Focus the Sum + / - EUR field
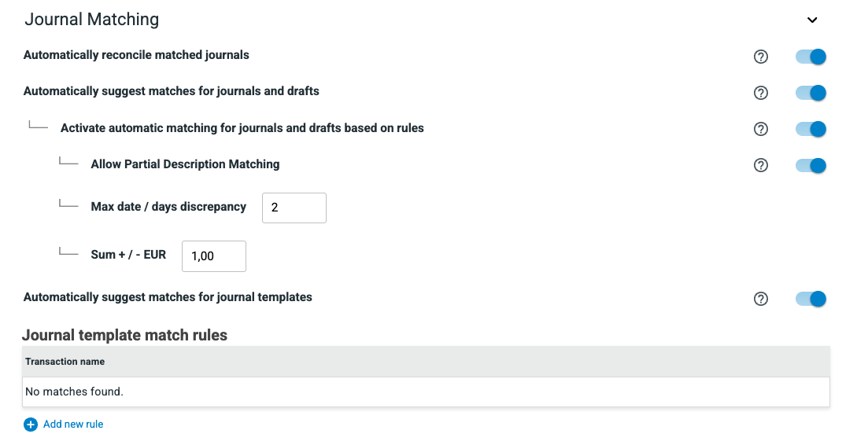The height and width of the screenshot is (445, 868). (213, 256)
